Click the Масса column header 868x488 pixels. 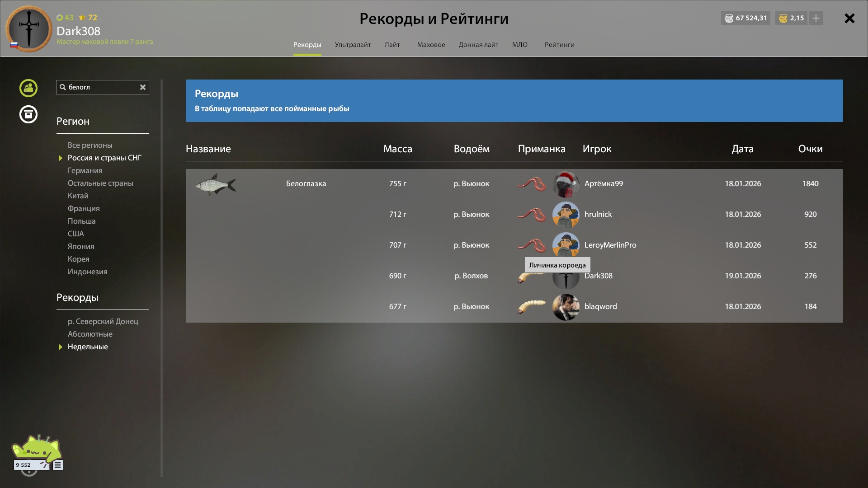point(397,149)
